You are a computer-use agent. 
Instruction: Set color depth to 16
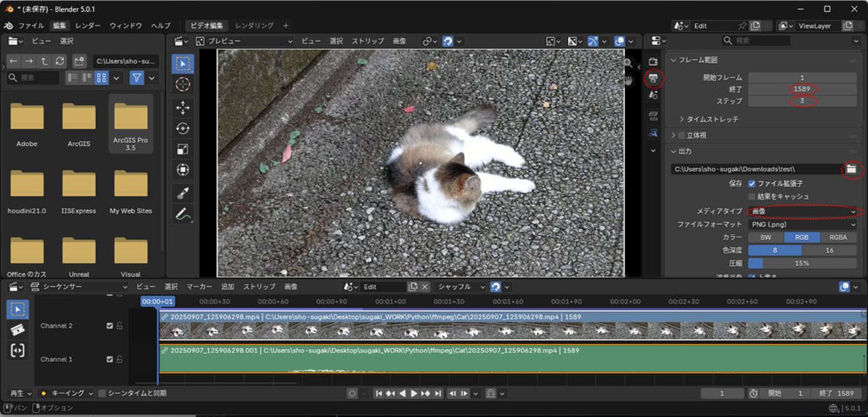(829, 250)
